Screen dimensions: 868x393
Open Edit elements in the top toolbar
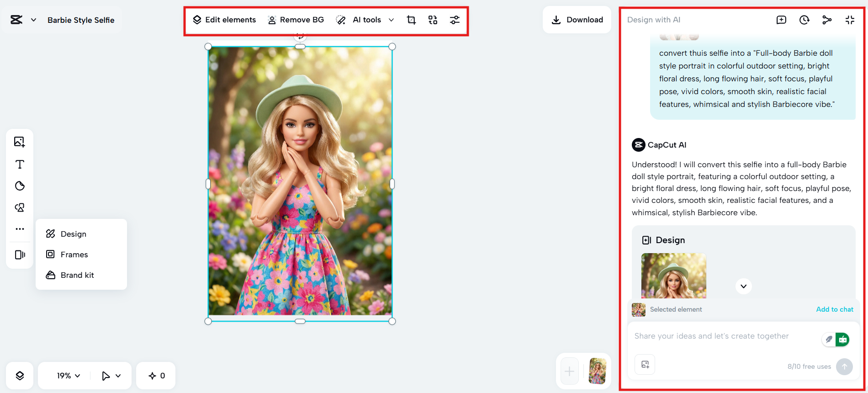click(224, 20)
